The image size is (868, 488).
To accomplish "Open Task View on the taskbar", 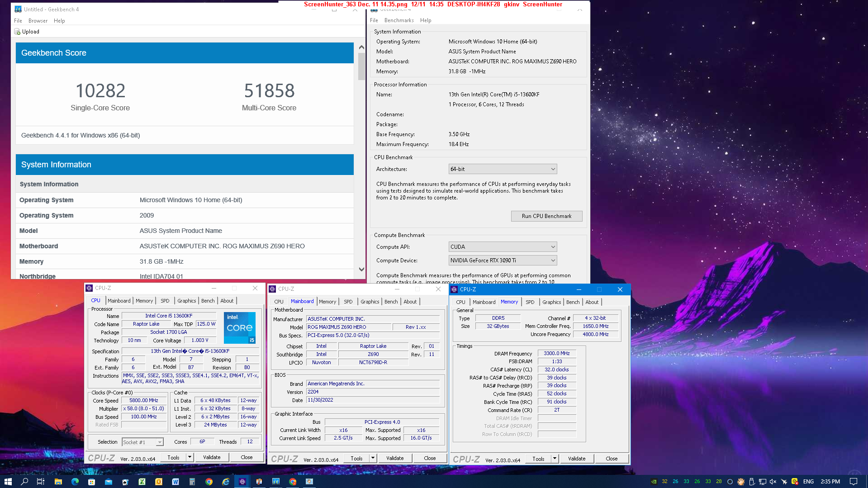I will [x=41, y=482].
